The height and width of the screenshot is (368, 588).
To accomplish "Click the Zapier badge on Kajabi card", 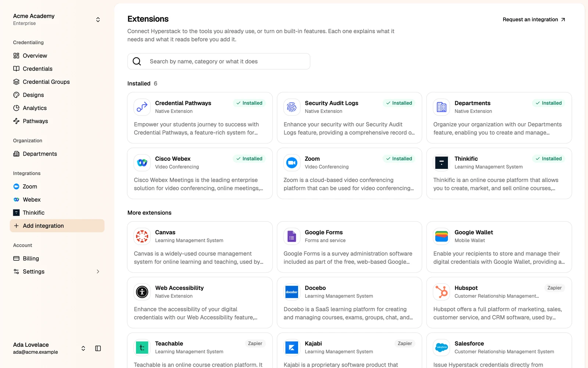I will 405,343.
